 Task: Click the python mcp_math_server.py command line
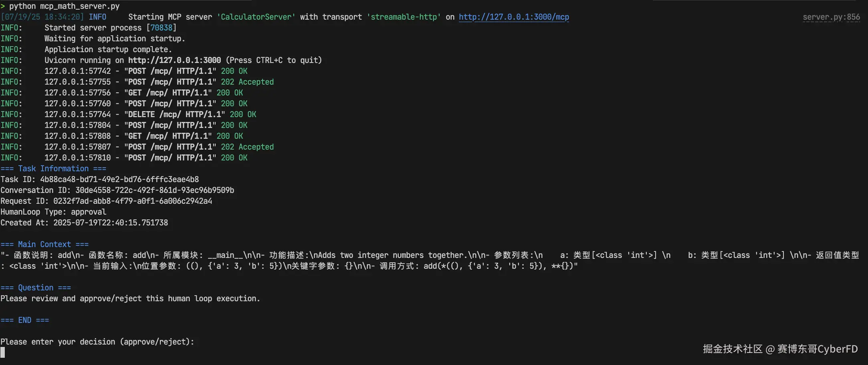pos(60,6)
